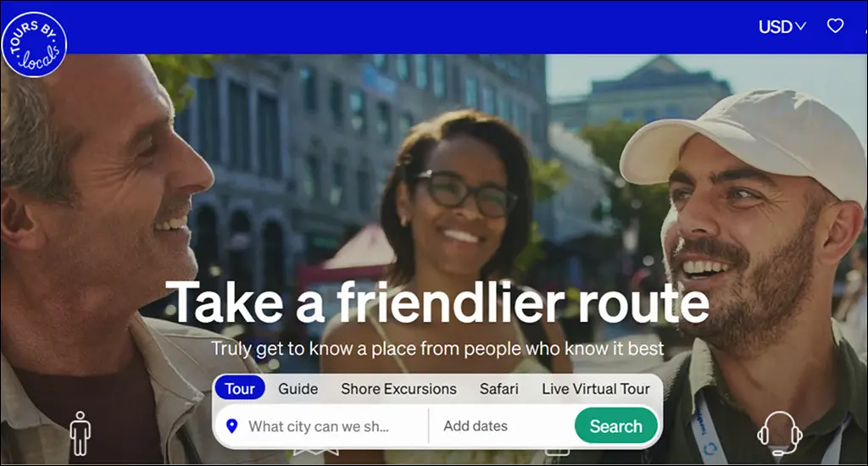Click the blue location pin icon
Viewport: 868px width, 466px height.
click(x=232, y=426)
